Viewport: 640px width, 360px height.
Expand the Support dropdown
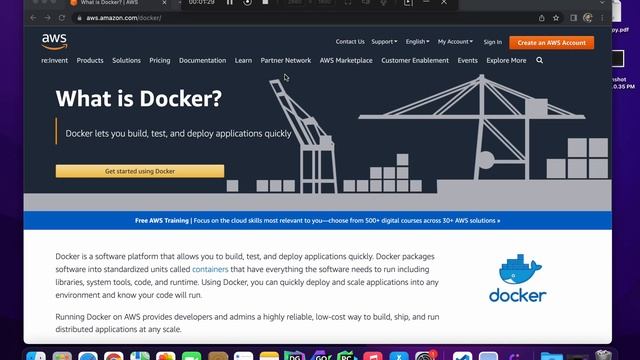click(384, 42)
